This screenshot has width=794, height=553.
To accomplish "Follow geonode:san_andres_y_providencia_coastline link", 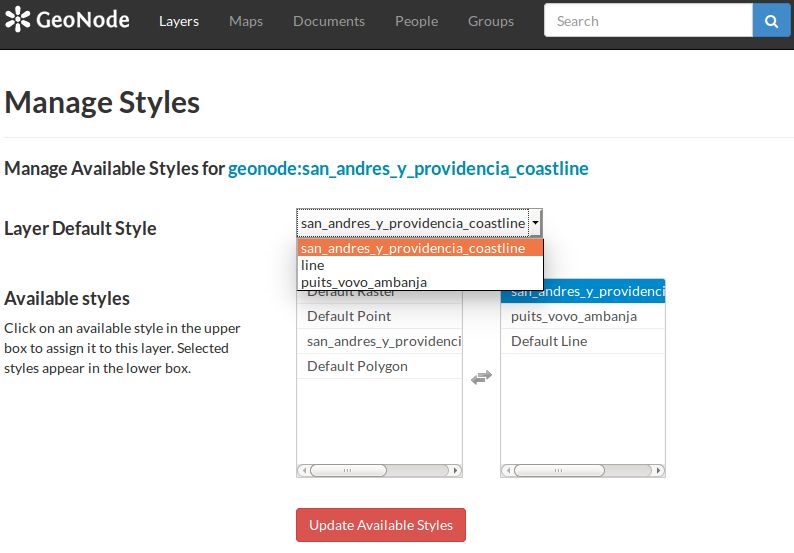I will [x=408, y=168].
